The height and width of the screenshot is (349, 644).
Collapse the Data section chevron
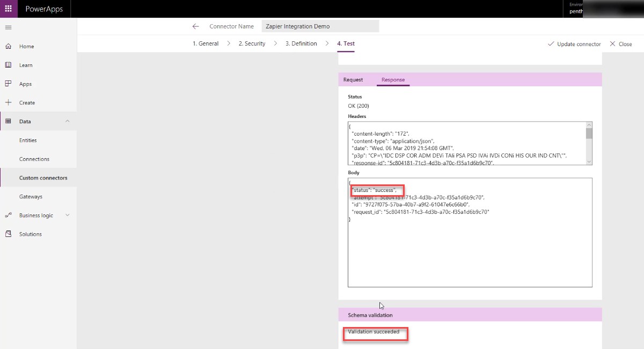point(67,121)
